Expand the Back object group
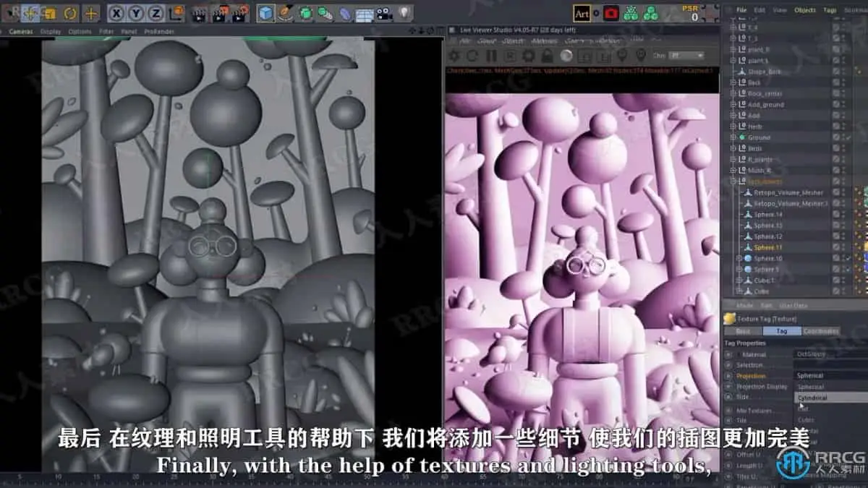Screen dimensions: 868x488 pos(733,82)
